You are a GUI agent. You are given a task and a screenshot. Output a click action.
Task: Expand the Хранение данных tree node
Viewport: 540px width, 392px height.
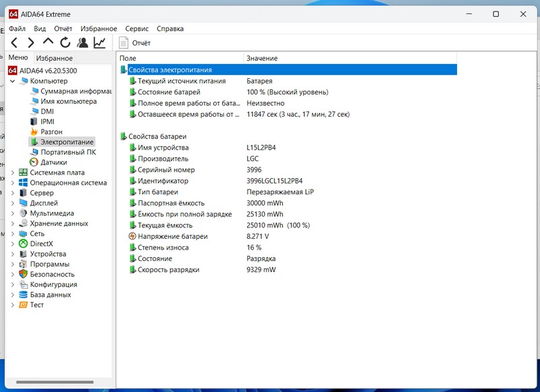coord(13,223)
